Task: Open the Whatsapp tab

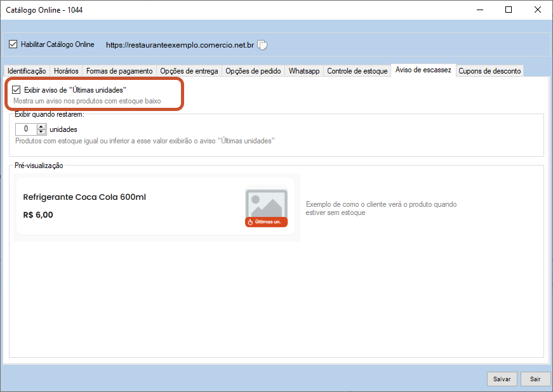Action: pyautogui.click(x=304, y=71)
